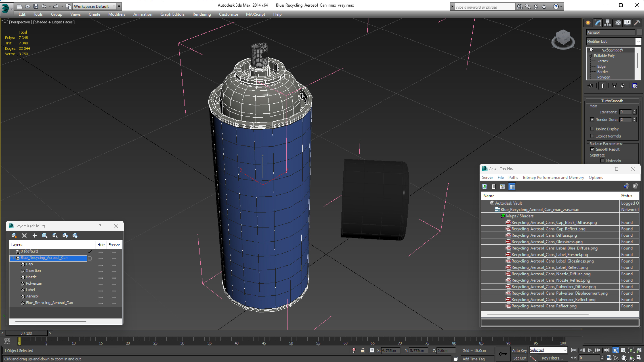This screenshot has width=644, height=362.
Task: Click the Shaded + Edged Faces viewport label
Action: [54, 22]
